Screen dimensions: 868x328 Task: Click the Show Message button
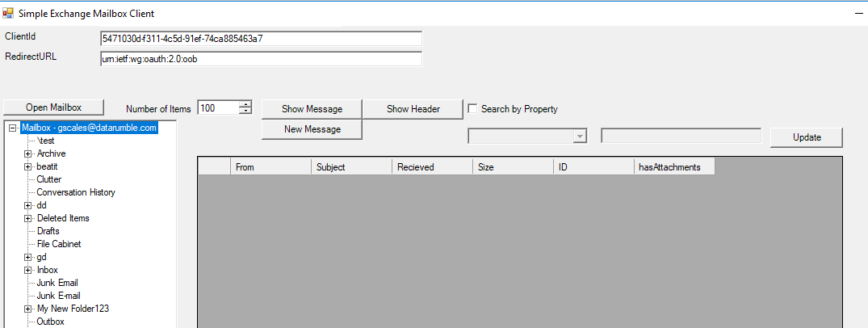point(312,109)
